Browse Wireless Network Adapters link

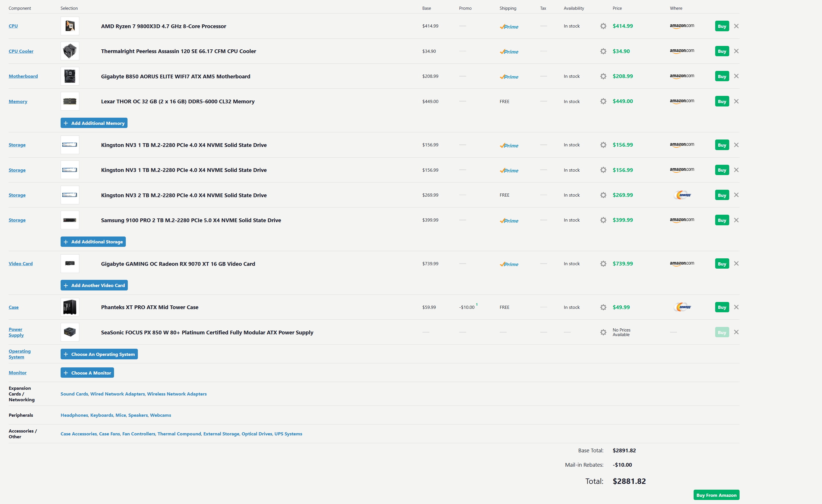point(177,394)
